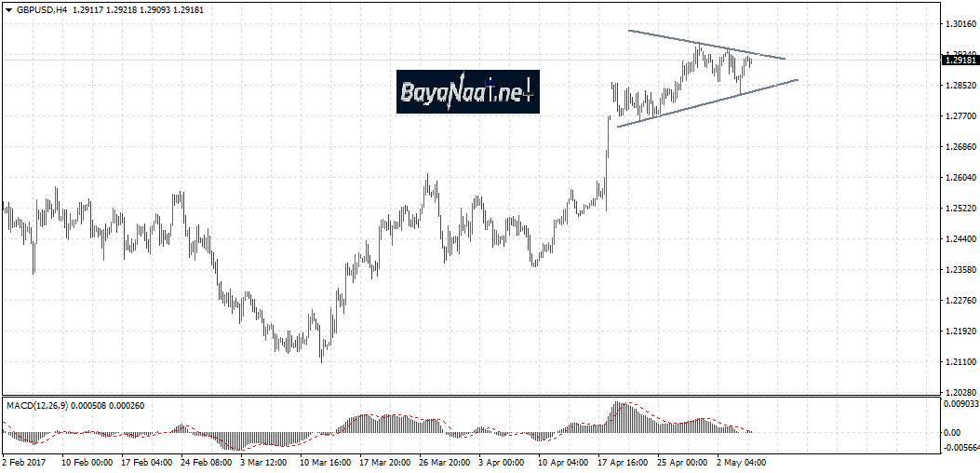Click the 1.3016 price scale label

(960, 23)
